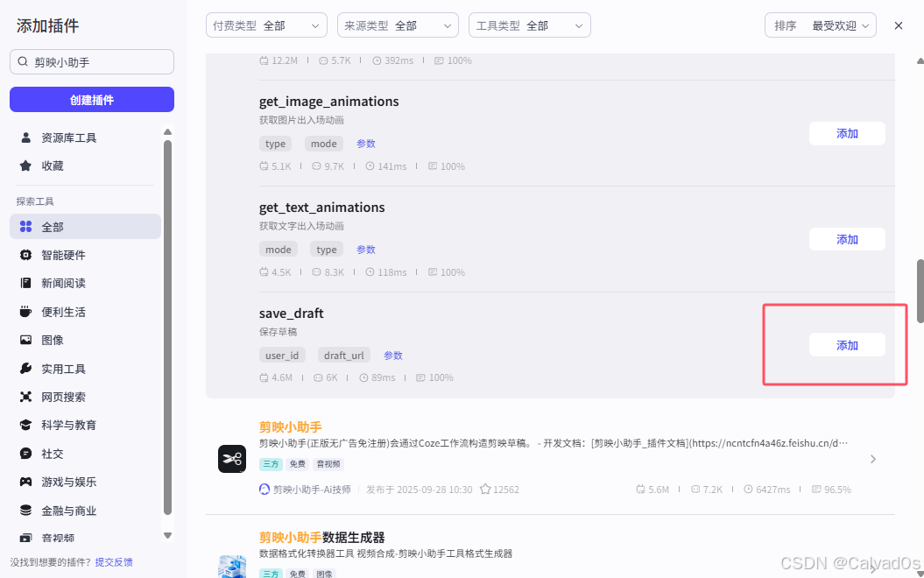The image size is (924, 578).
Task: Click the plugin search input field
Action: pyautogui.click(x=92, y=62)
